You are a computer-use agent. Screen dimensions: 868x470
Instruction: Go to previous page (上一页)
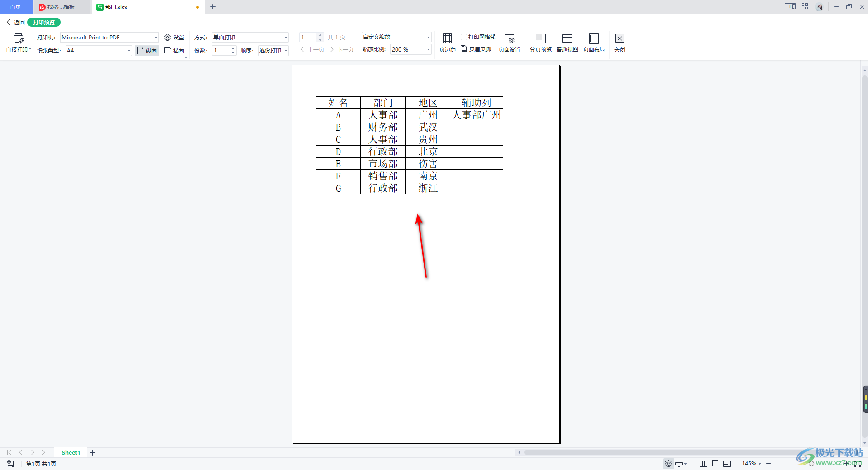312,50
